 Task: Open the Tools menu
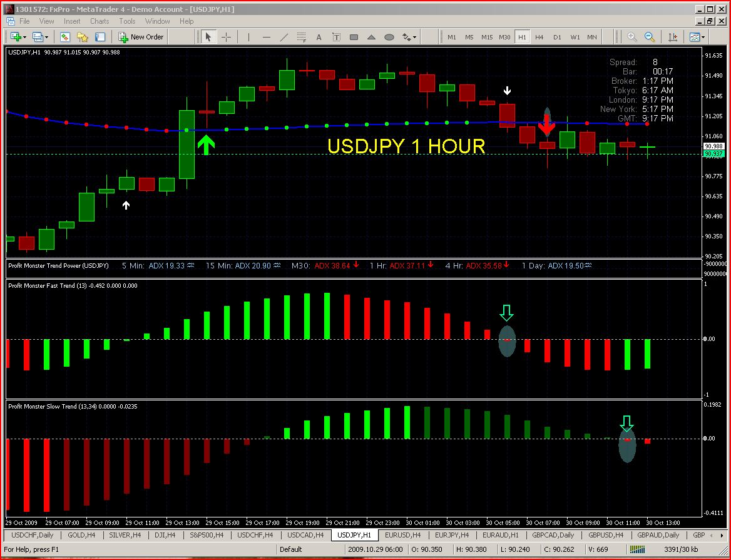[127, 21]
